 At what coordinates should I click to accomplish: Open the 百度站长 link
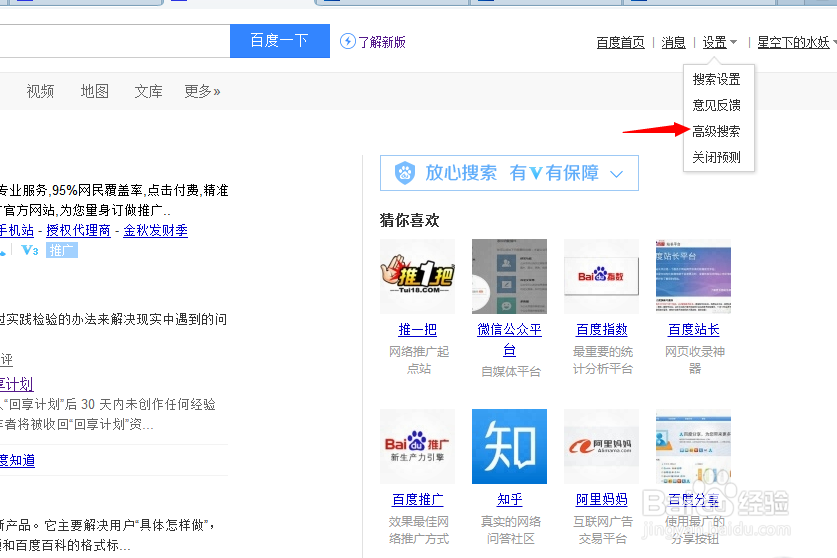(694, 329)
